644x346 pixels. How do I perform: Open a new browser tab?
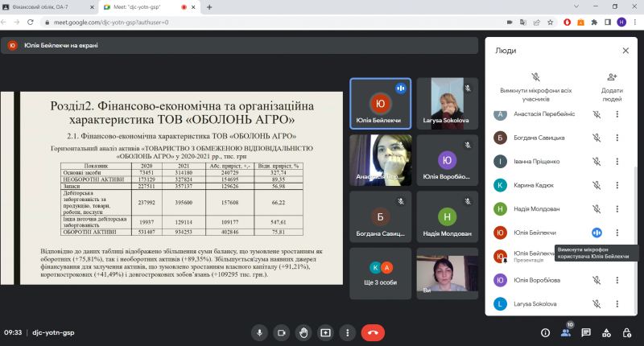[x=209, y=7]
